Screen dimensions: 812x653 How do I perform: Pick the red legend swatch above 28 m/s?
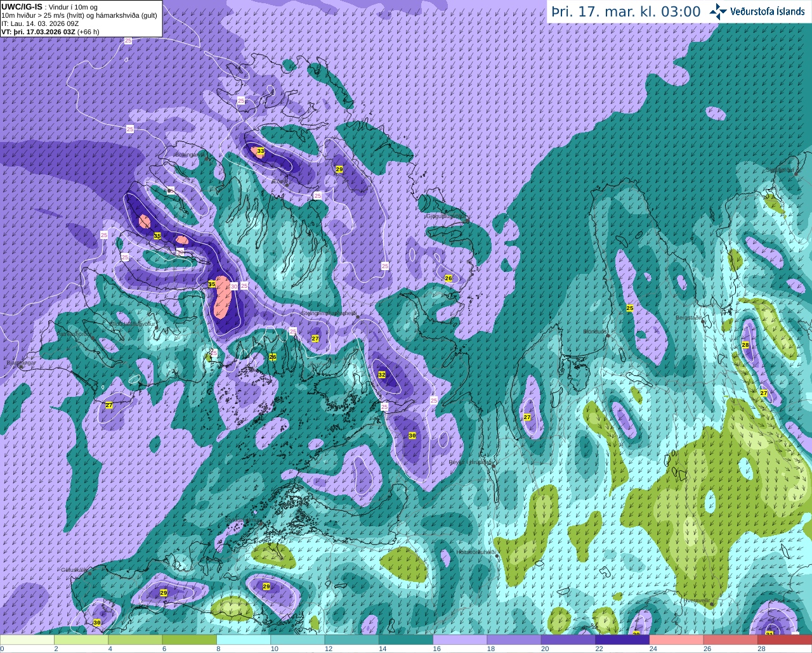pyautogui.click(x=785, y=640)
